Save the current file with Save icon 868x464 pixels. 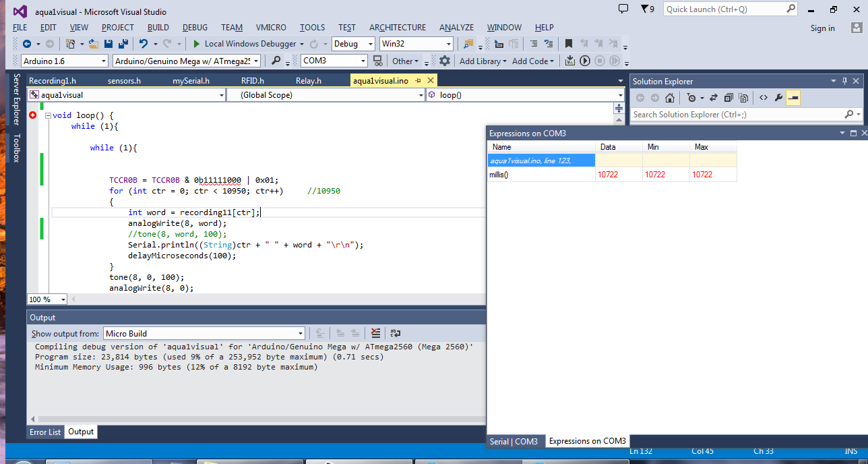click(x=108, y=44)
